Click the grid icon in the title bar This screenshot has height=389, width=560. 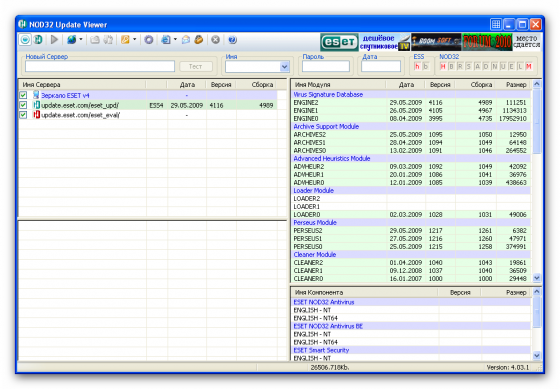coord(496,24)
